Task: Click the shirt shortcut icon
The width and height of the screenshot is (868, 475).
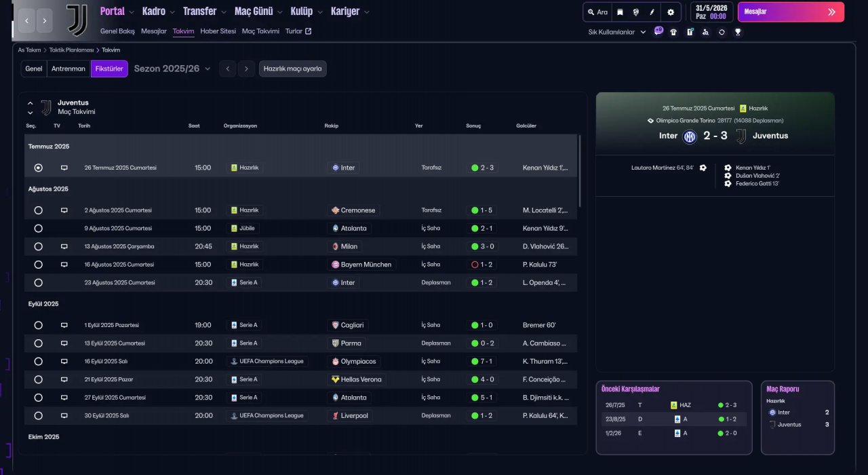Action: (673, 32)
